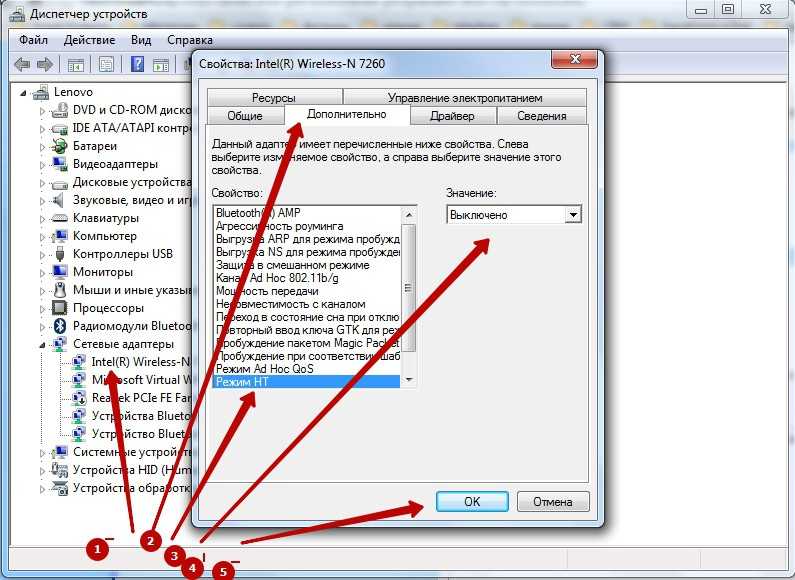Open the Действие menu
The image size is (795, 580).
pyautogui.click(x=89, y=40)
